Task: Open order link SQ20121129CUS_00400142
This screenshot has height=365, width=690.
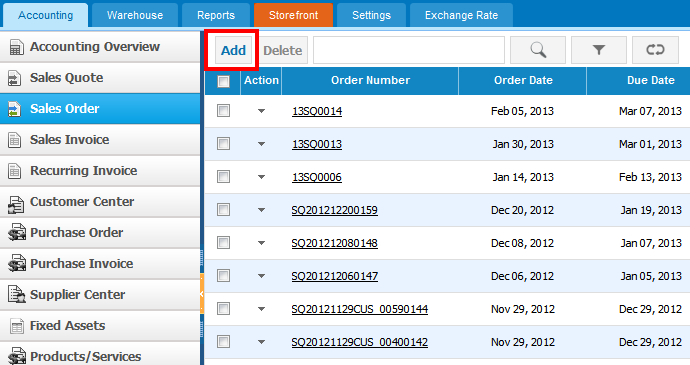Action: [360, 343]
